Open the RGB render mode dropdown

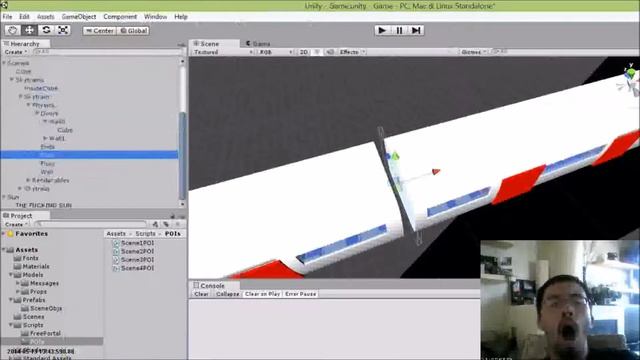coord(276,52)
